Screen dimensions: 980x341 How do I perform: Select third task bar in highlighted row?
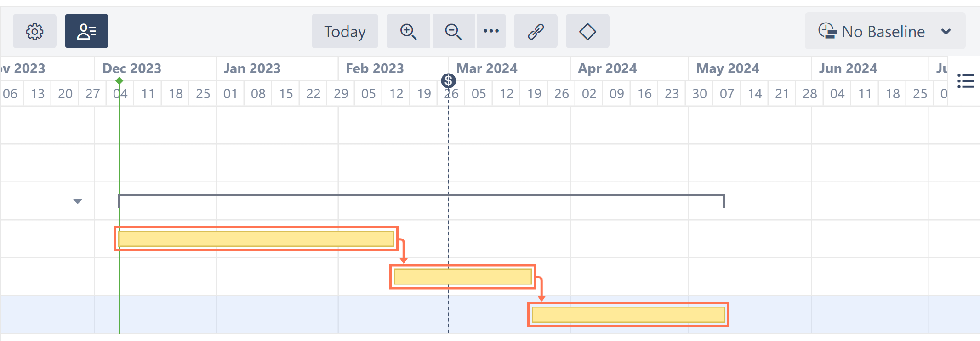pyautogui.click(x=628, y=315)
